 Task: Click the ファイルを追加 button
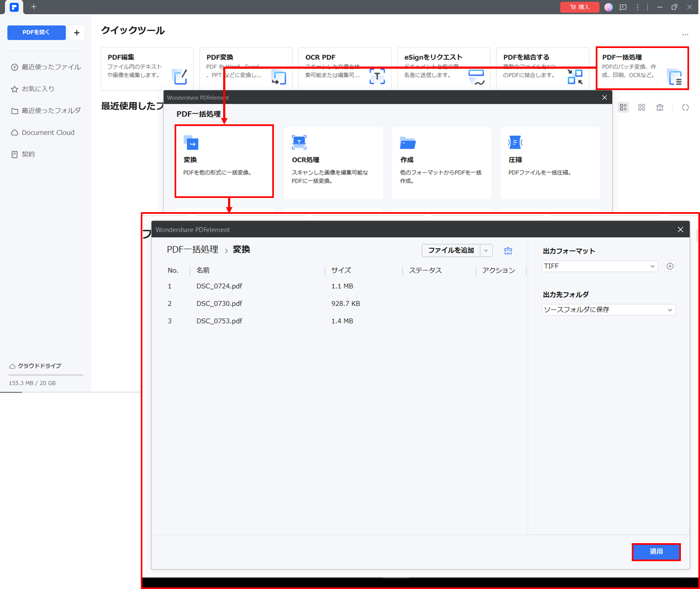point(451,250)
